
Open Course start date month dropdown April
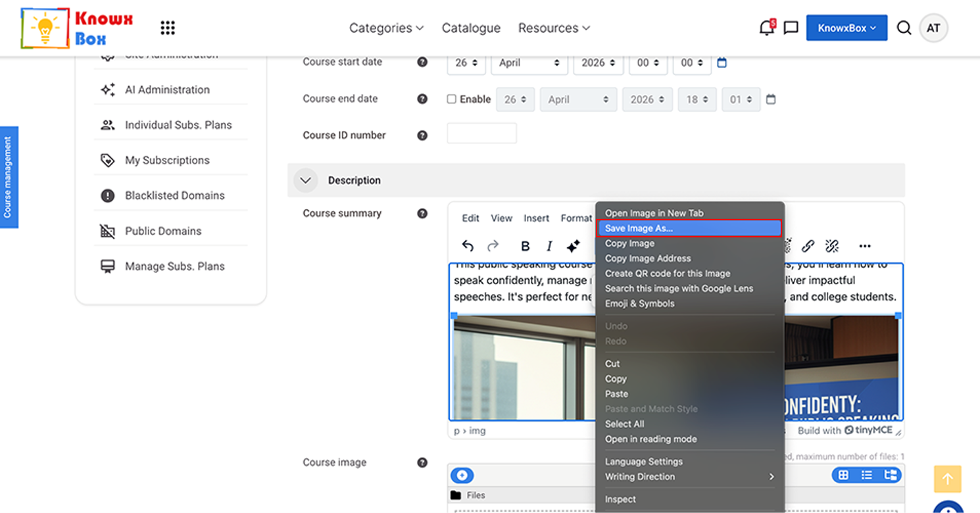tap(529, 62)
